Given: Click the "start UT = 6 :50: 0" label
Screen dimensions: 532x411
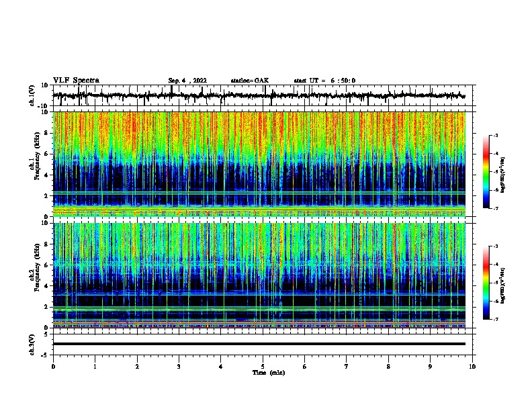Looking at the screenshot, I should [324, 81].
